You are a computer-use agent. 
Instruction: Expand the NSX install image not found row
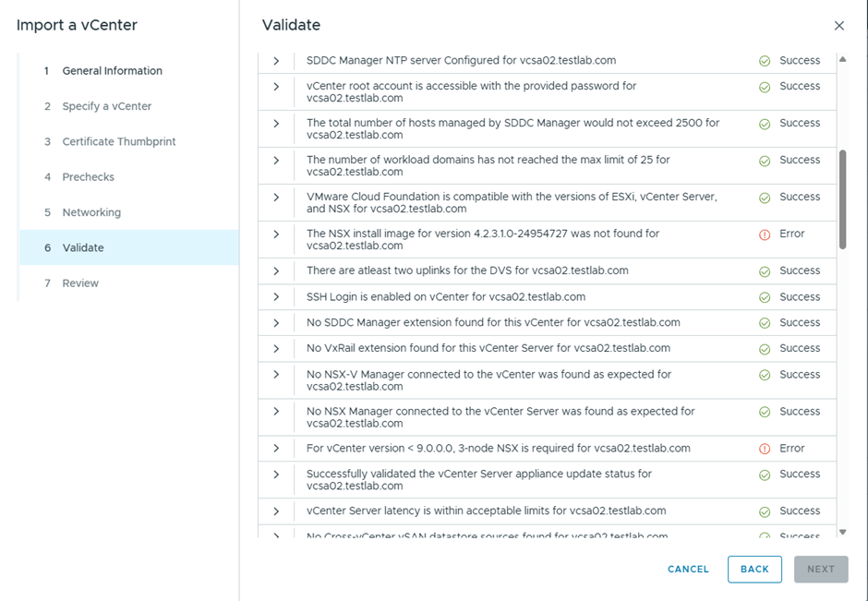(x=276, y=234)
